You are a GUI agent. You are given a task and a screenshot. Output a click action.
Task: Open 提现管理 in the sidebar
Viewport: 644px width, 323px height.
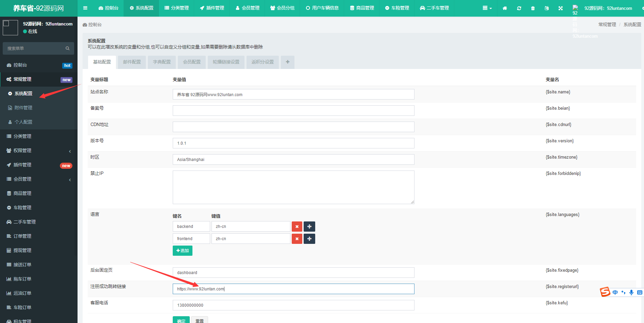pyautogui.click(x=39, y=250)
